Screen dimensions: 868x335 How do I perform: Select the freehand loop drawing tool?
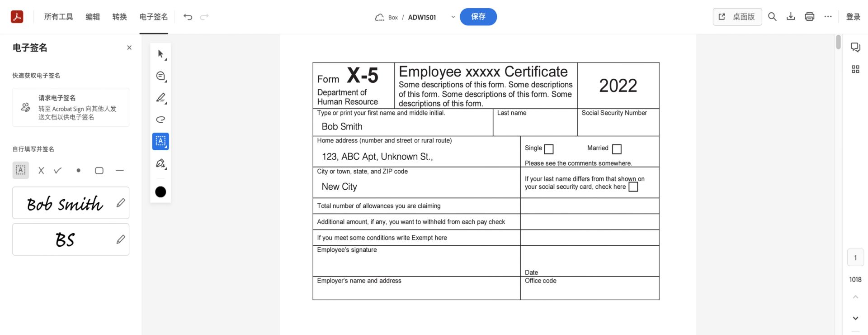(160, 120)
